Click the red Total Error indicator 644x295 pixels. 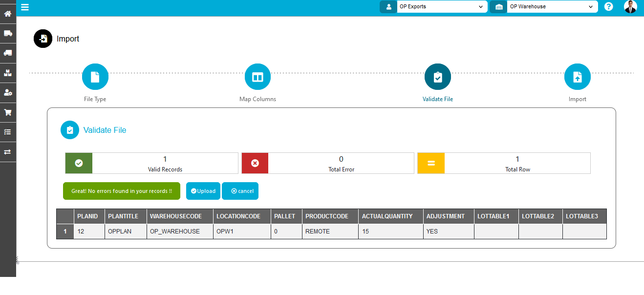coord(255,163)
